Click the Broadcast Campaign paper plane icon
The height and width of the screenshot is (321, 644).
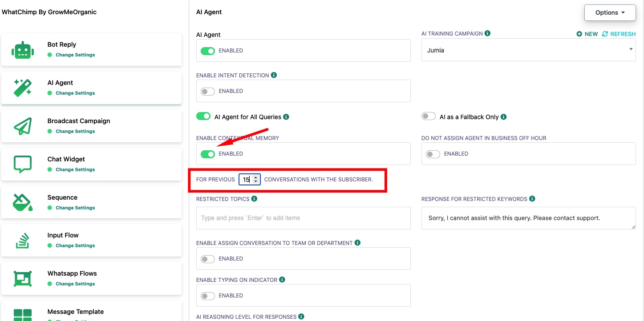(22, 126)
